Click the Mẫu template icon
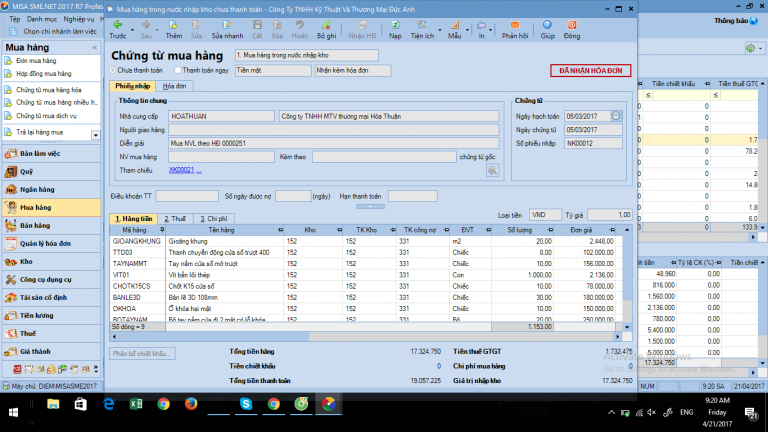This screenshot has width=768, height=432. coord(455,29)
